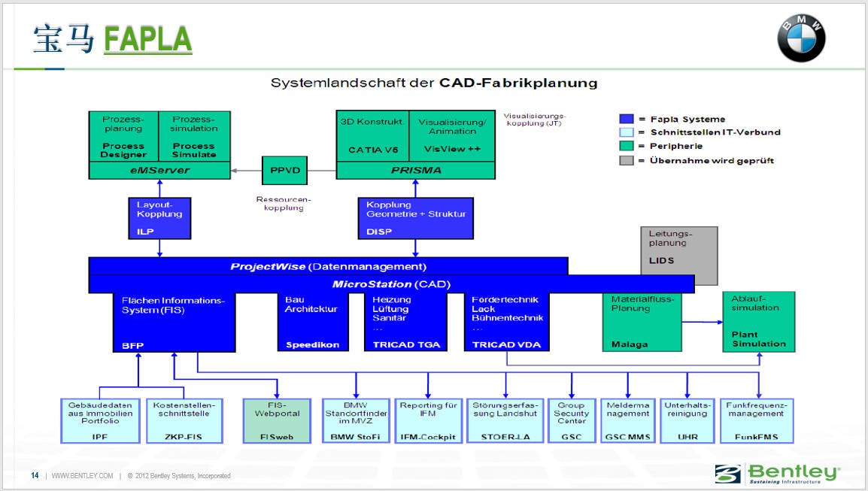Select the Kopplung Geometrie + Struktur DISP box

point(416,218)
